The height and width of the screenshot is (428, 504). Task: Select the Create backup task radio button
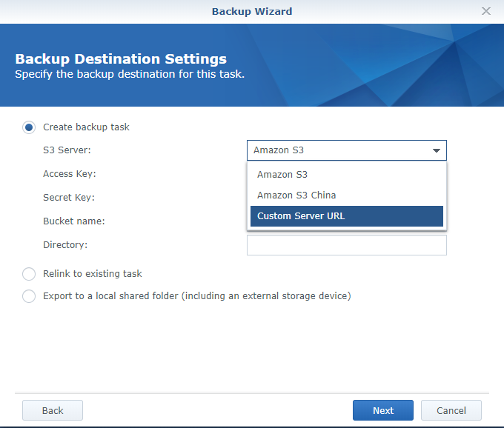29,127
